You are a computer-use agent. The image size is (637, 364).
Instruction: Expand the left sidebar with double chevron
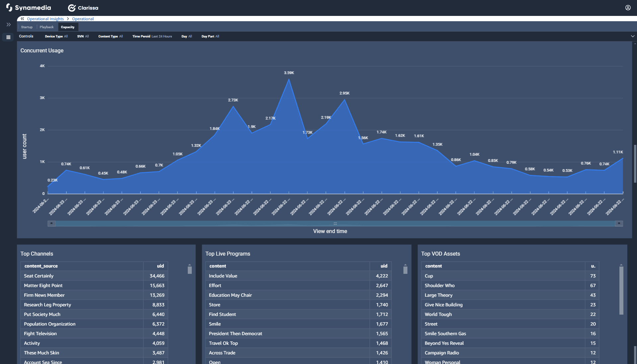point(9,25)
